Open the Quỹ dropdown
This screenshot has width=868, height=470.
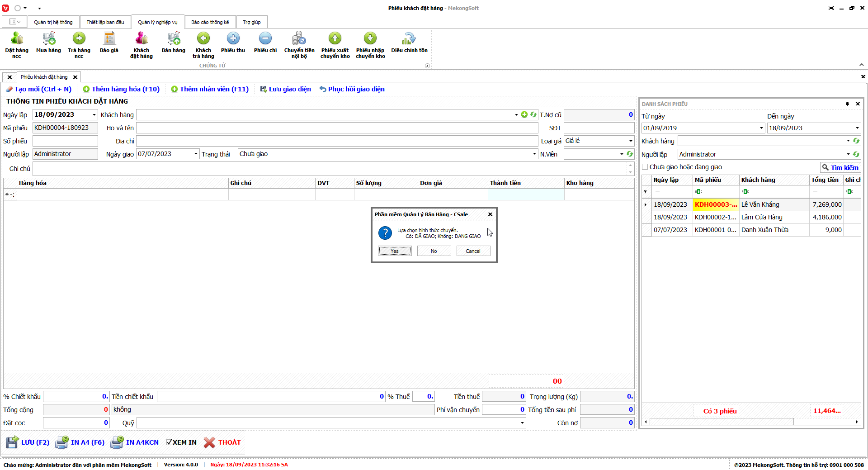point(522,423)
